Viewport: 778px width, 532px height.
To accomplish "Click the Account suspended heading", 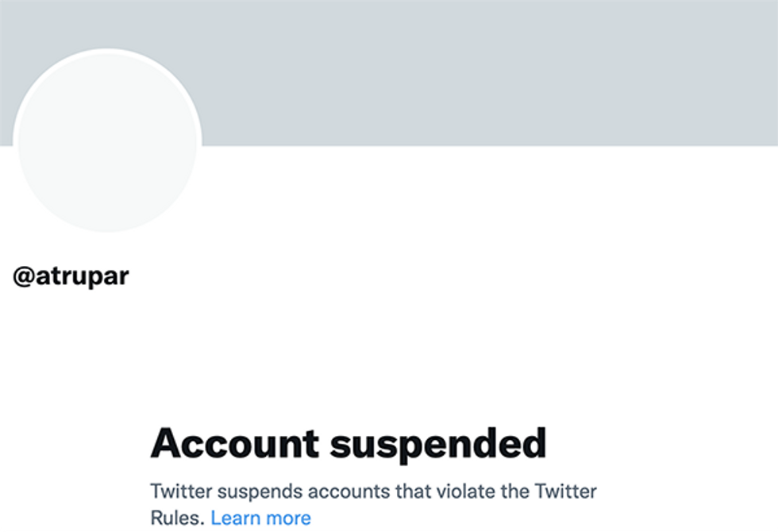I will tap(348, 443).
